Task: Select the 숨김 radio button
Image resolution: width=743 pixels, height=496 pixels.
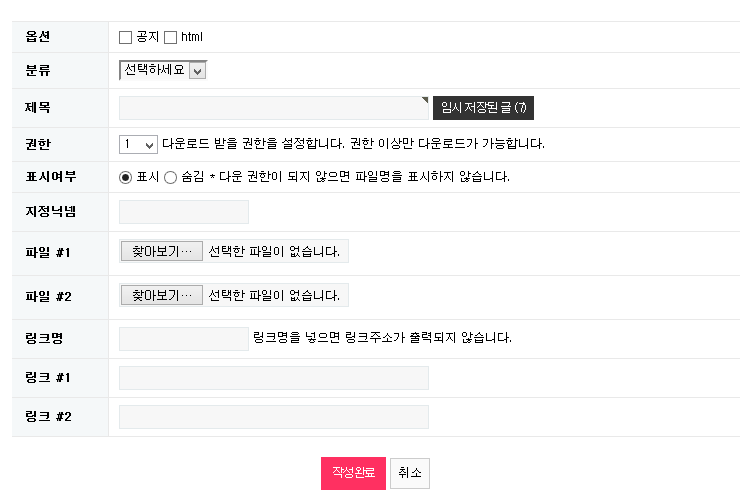Action: coord(170,177)
